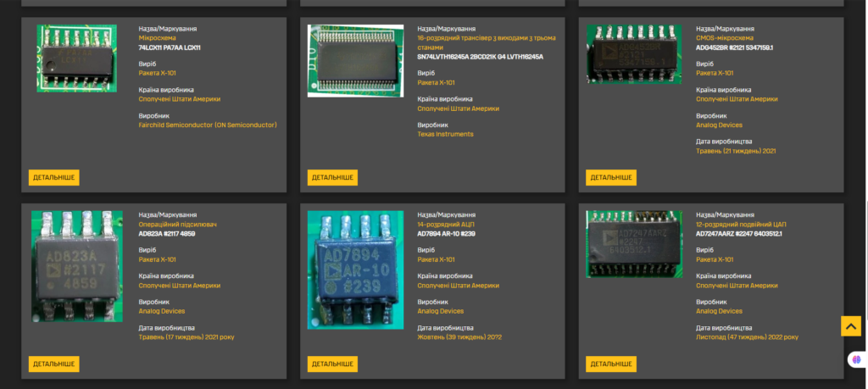868x389 pixels.
Task: Click the '12-розрядний подвійний ЦАП' link
Action: tap(741, 225)
